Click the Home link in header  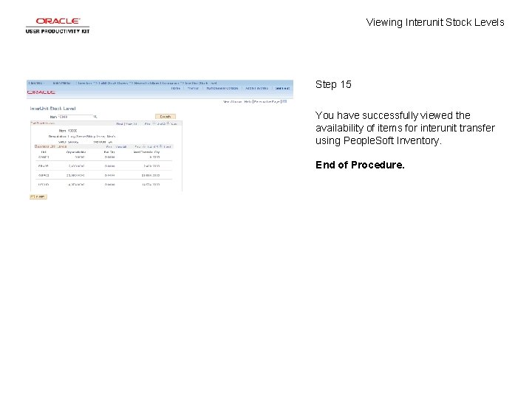tap(175, 88)
